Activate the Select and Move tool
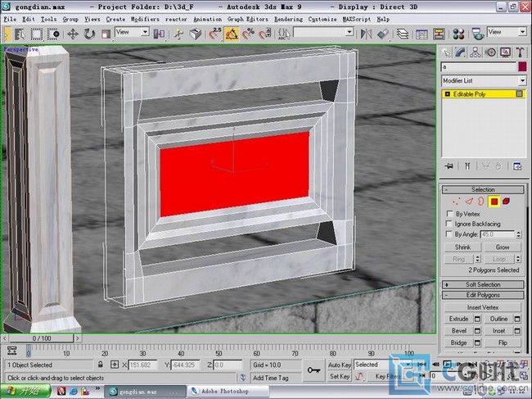This screenshot has height=399, width=532. tap(73, 34)
